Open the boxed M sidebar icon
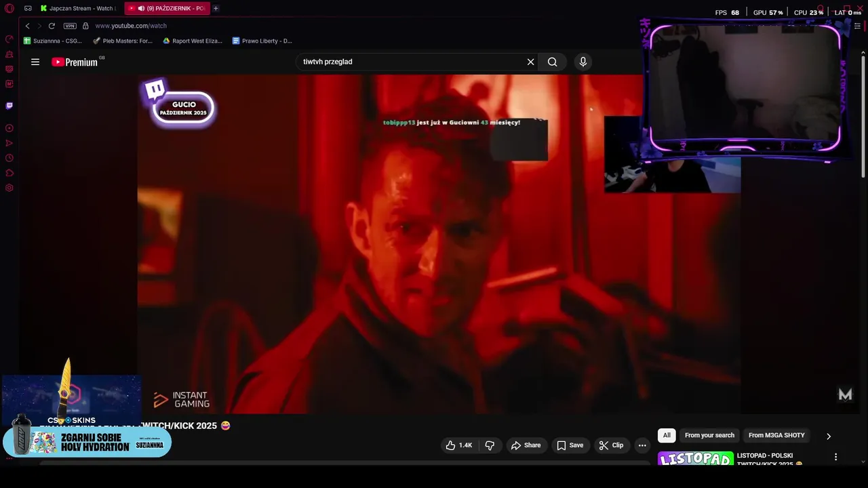Screen dimensions: 868x488 pos(9,84)
